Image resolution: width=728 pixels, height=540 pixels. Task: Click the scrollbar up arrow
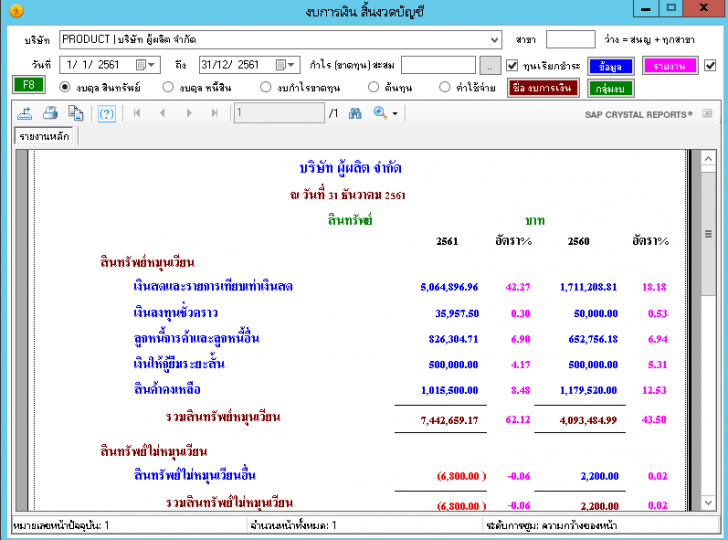coord(708,159)
